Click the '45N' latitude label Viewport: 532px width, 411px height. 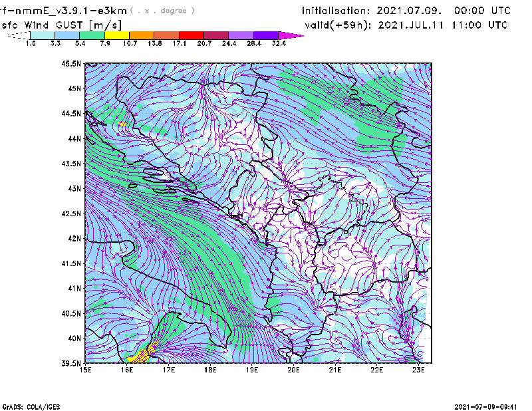pos(74,88)
